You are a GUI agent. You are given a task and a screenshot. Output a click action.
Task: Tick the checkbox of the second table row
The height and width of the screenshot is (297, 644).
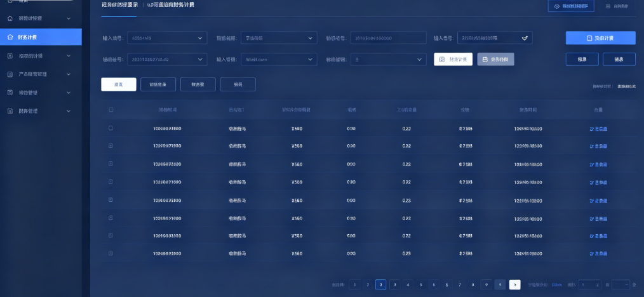pyautogui.click(x=111, y=145)
